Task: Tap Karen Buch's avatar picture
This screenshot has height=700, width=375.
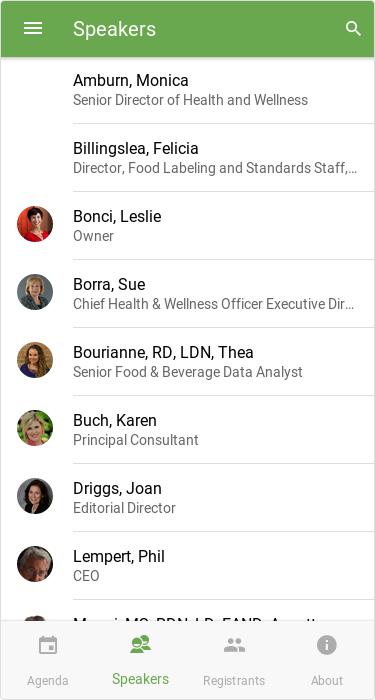Action: tap(35, 428)
